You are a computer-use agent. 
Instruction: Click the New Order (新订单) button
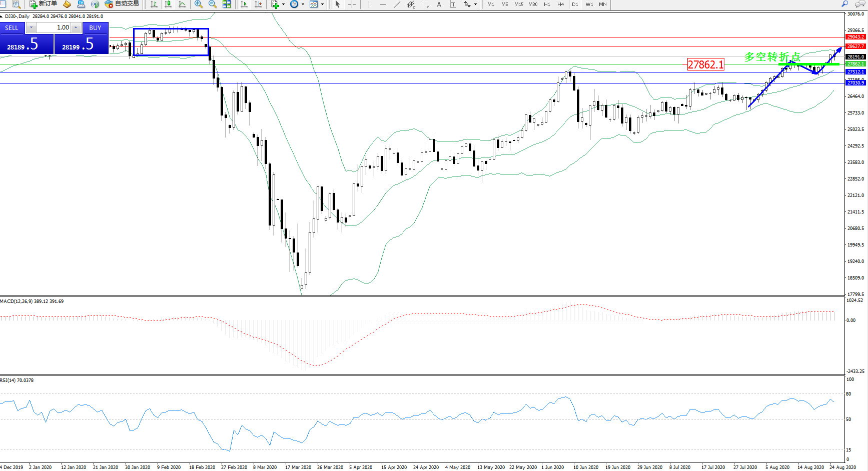pos(43,4)
